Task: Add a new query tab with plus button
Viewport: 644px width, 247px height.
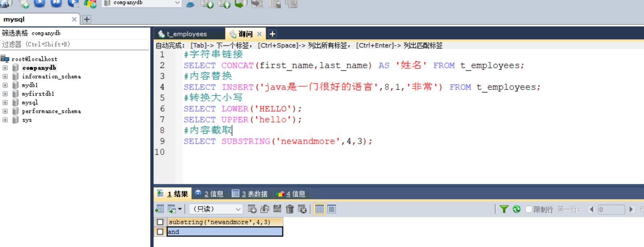Action: tap(272, 34)
